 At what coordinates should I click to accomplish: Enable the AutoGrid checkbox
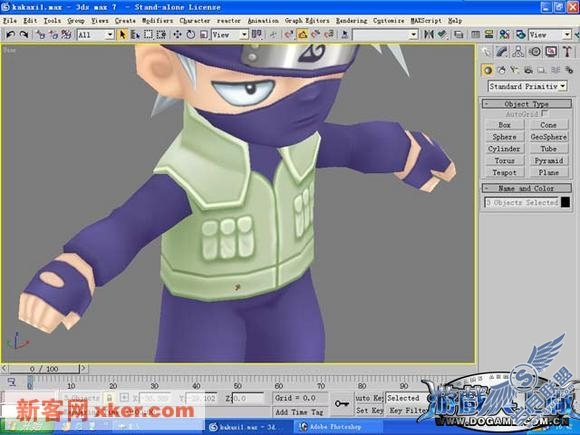(x=545, y=114)
